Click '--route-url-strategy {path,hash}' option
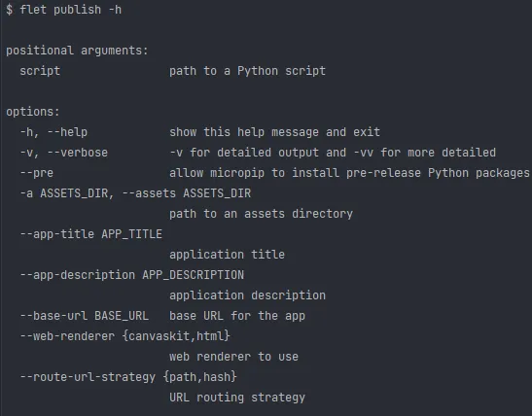532x416 pixels. coord(128,377)
